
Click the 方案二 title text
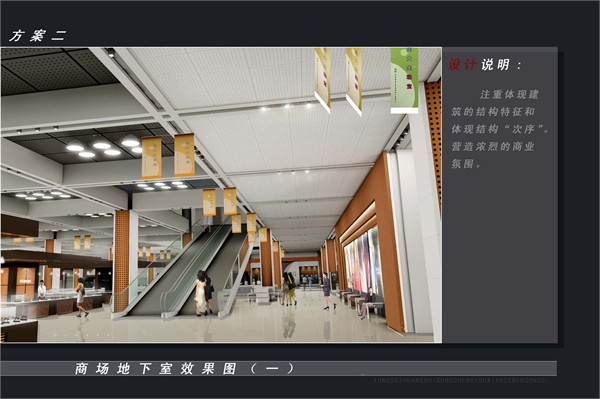click(38, 36)
